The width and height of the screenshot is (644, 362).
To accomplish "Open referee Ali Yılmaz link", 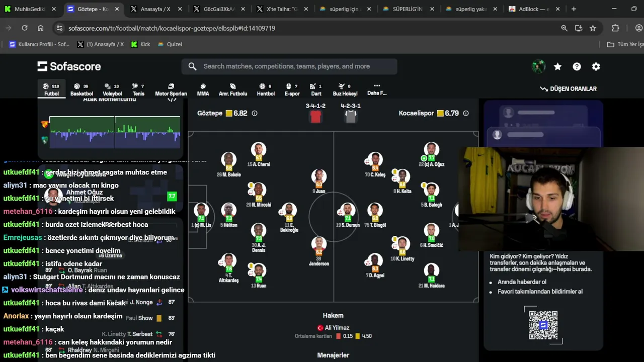I will tap(337, 328).
